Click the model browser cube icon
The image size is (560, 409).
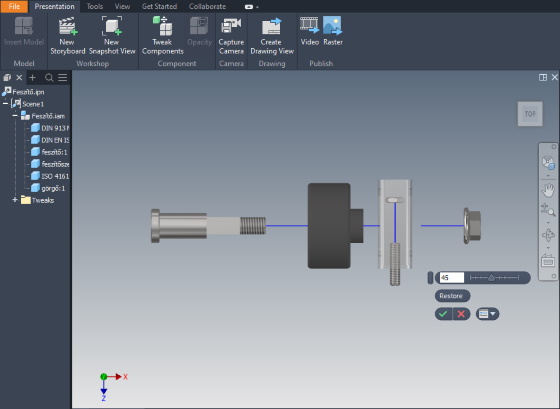click(7, 78)
